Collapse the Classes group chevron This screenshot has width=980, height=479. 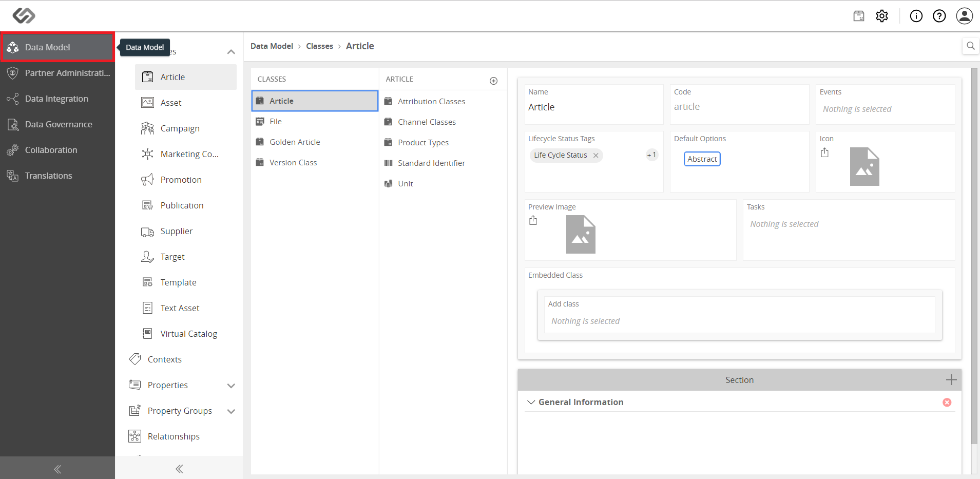tap(231, 52)
